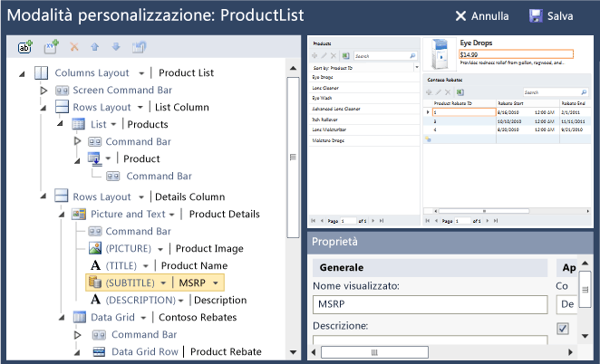The height and width of the screenshot is (364, 600).
Task: Expand the Screen Command Bar node
Action: (x=43, y=91)
